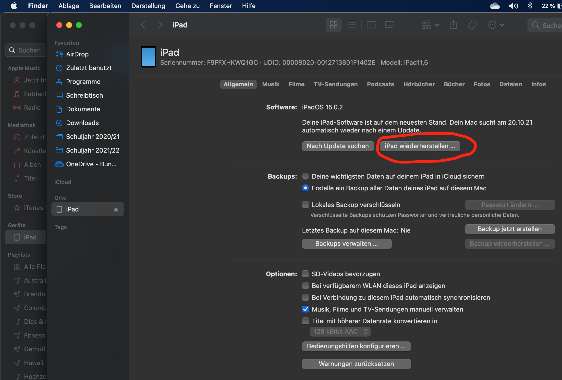Click the Tags toolbar icon
The height and width of the screenshot is (380, 562).
click(x=472, y=25)
